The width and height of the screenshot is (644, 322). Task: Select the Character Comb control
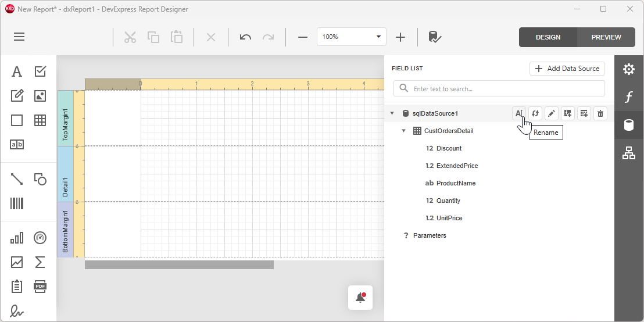(x=16, y=145)
